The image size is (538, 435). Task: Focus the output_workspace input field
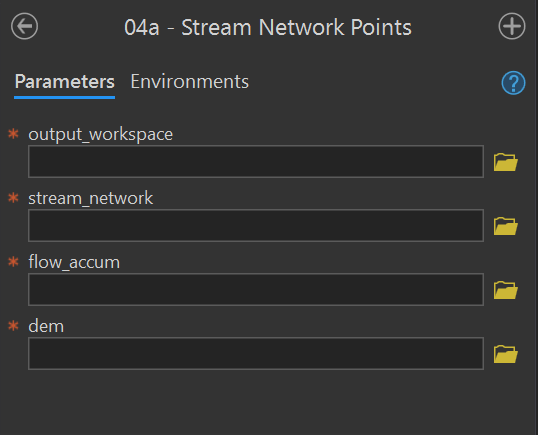(x=256, y=161)
